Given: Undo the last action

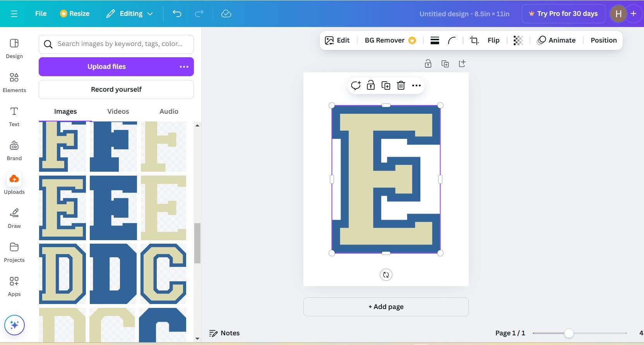Looking at the screenshot, I should click(177, 14).
